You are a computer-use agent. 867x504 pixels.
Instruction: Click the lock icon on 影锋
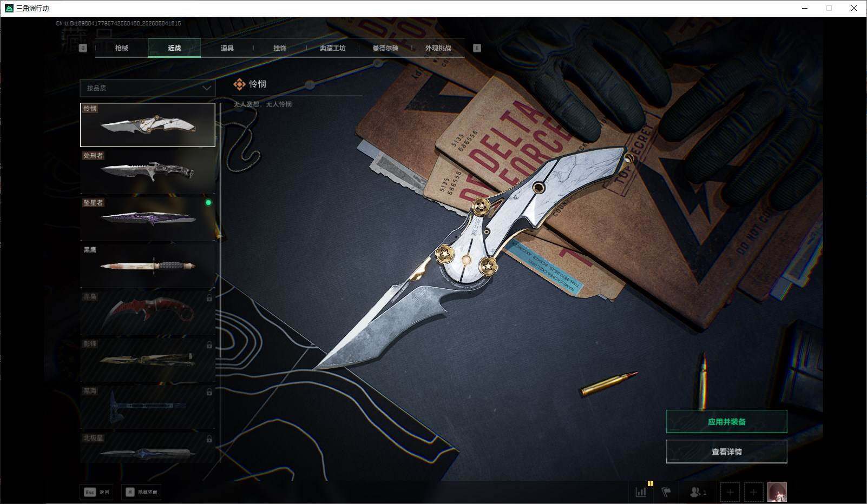pos(209,344)
